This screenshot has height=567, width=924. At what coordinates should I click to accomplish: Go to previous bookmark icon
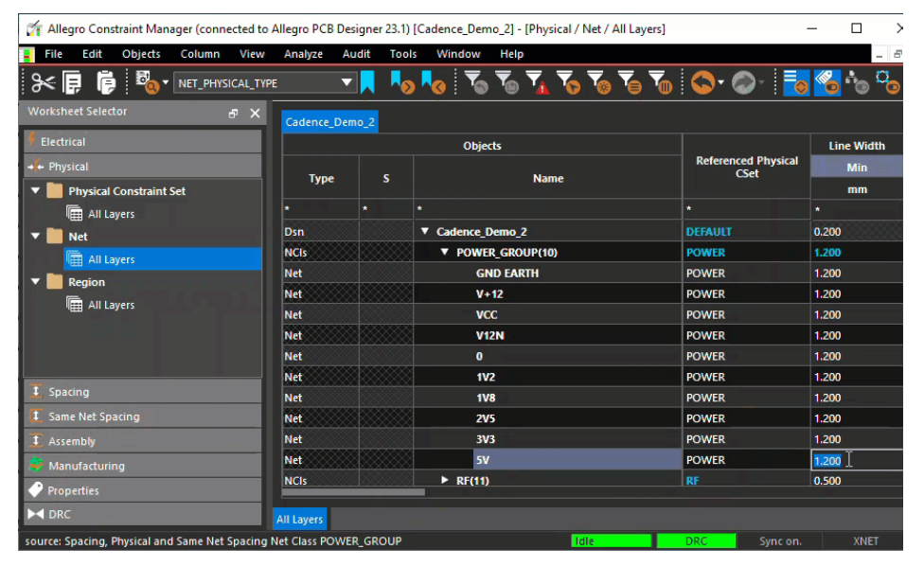coord(434,82)
